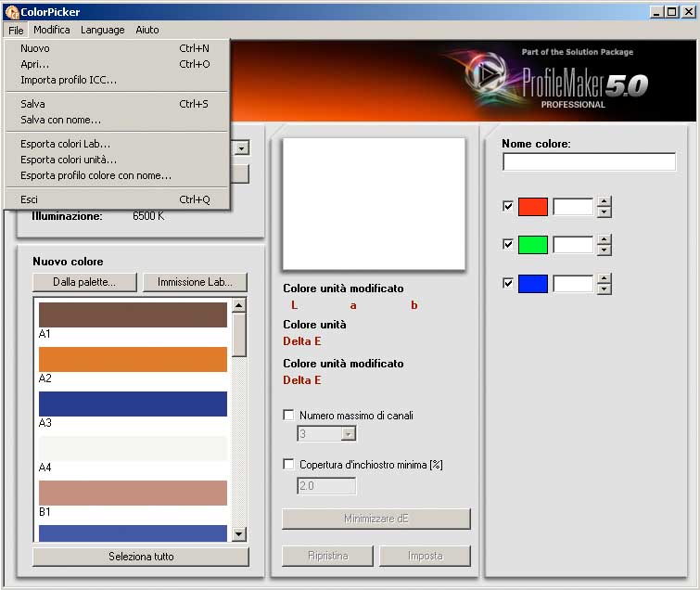Click the Ripristina button
The width and height of the screenshot is (700, 590).
click(x=327, y=556)
